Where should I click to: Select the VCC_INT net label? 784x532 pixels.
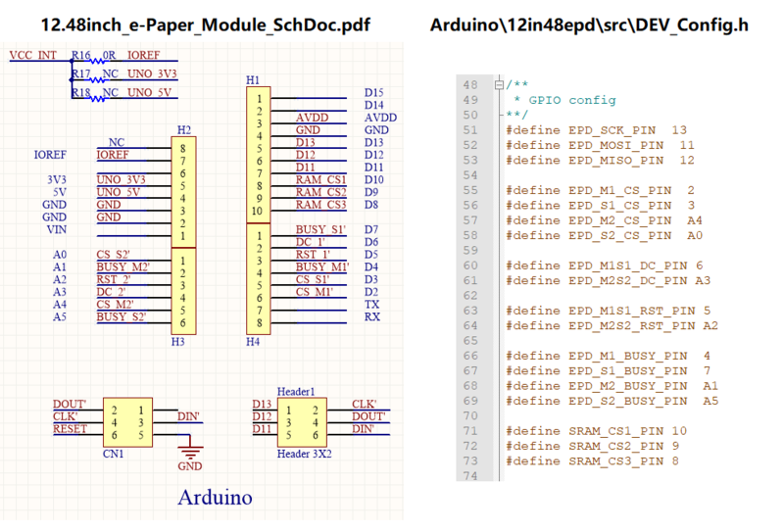coord(33,55)
